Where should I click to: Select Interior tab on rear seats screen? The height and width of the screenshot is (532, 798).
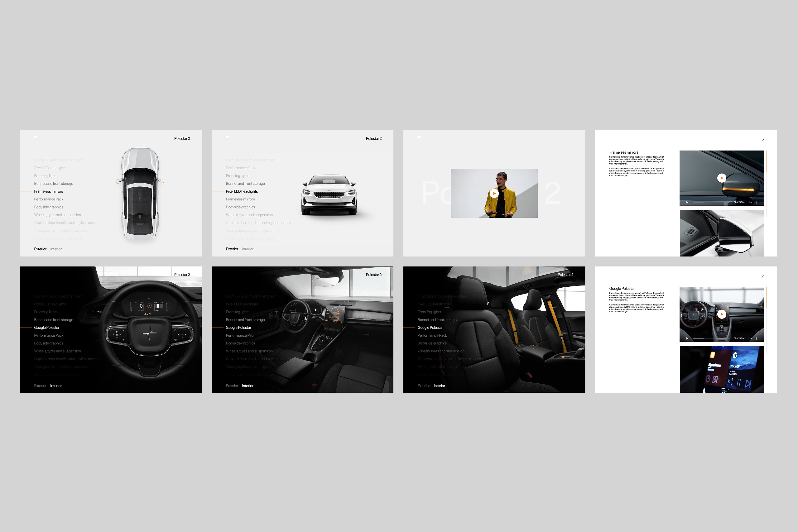(x=440, y=386)
